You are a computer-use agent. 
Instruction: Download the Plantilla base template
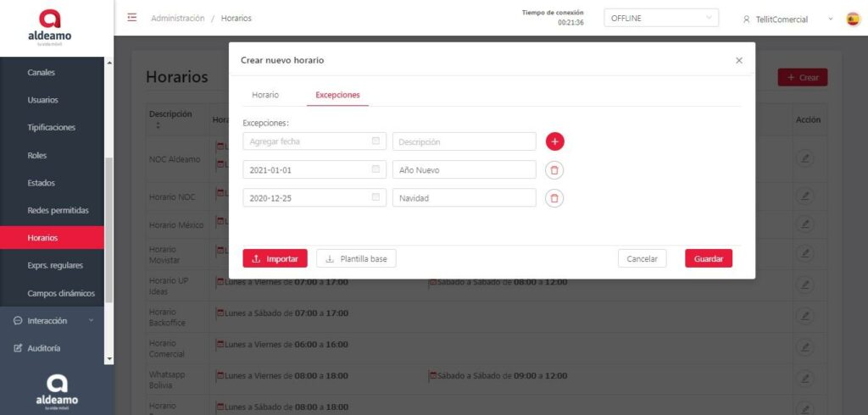point(356,258)
